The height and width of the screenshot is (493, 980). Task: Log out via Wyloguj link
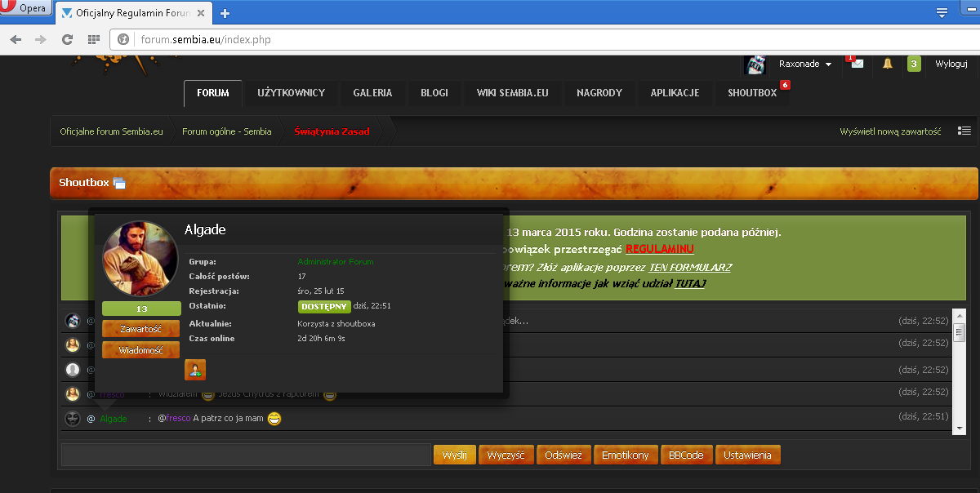pyautogui.click(x=951, y=64)
